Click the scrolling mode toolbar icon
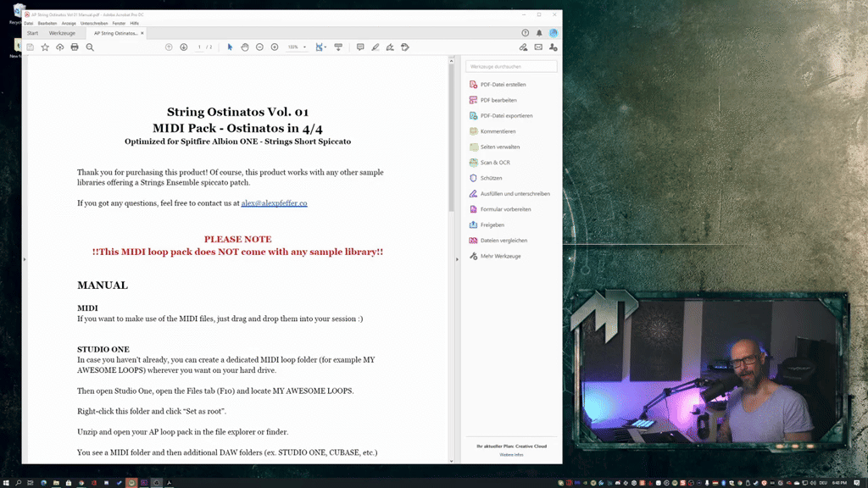868x488 pixels. click(x=338, y=47)
